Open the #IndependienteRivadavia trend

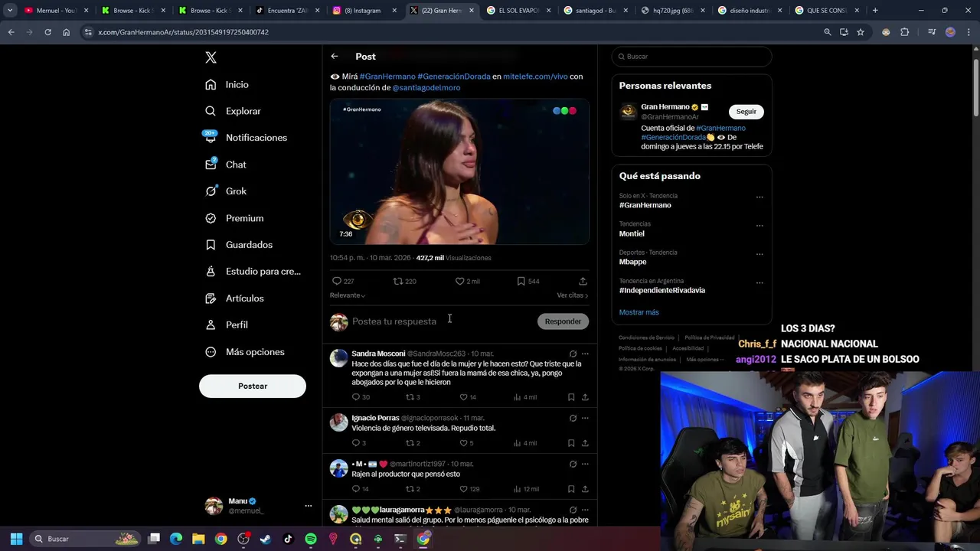[662, 291]
